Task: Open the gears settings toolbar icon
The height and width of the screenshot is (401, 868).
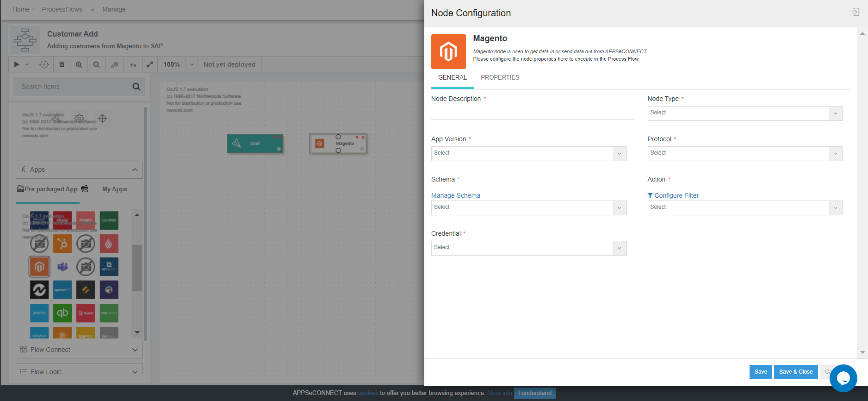Action: pyautogui.click(x=114, y=65)
